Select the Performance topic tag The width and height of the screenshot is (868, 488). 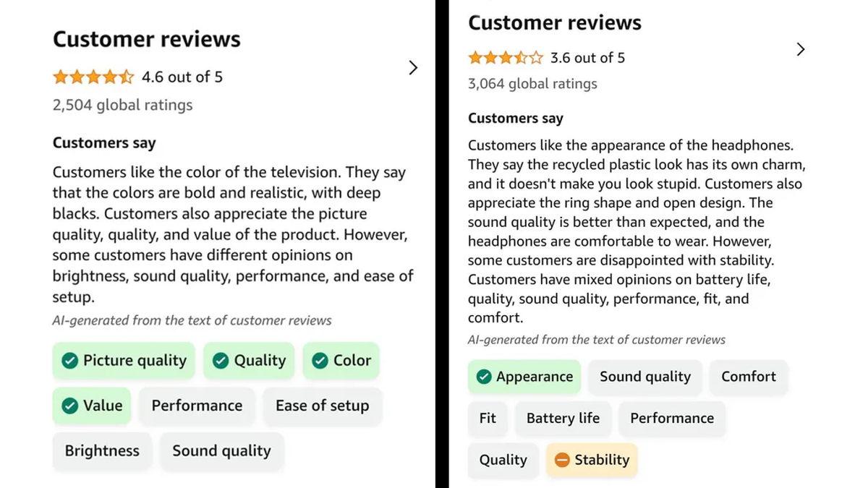(197, 406)
